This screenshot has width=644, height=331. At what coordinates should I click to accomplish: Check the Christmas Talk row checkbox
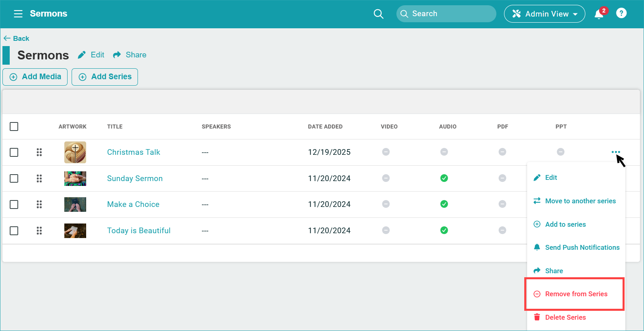(x=14, y=152)
